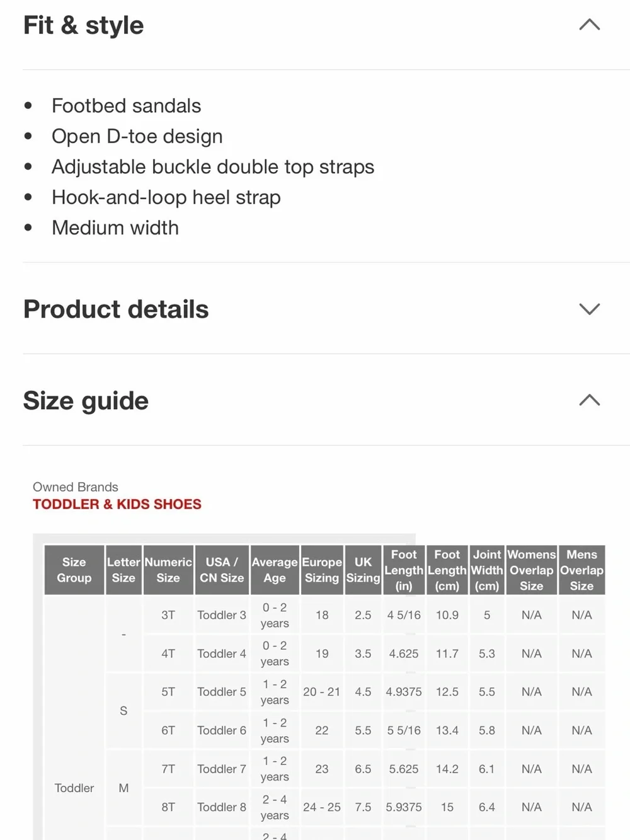Click the Average Age column header
630x840 pixels.
[275, 570]
